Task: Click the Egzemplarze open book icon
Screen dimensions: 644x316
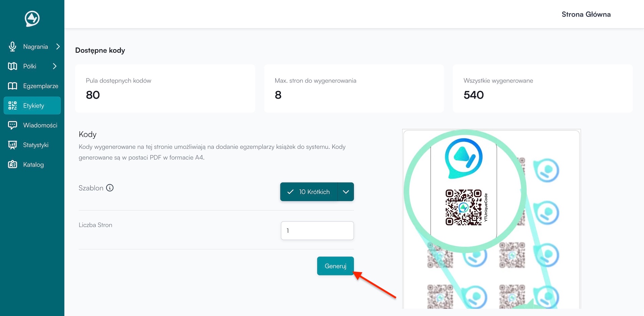Action: click(12, 86)
